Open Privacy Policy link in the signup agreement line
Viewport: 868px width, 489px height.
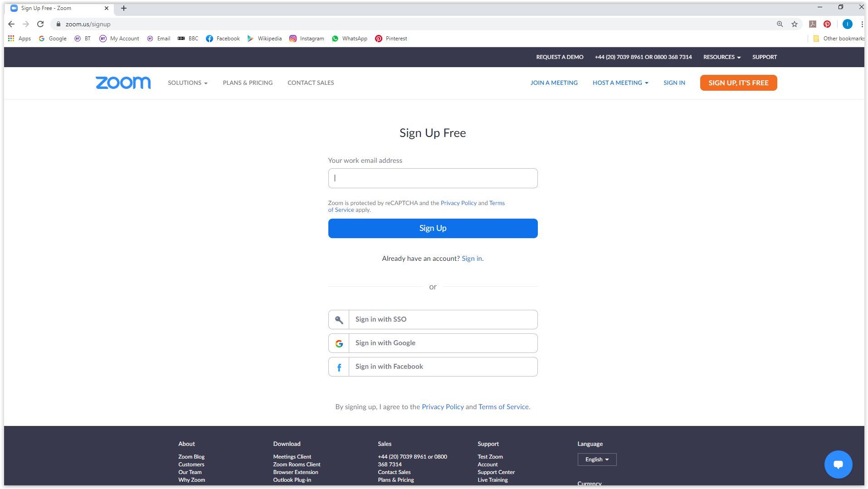coord(443,407)
